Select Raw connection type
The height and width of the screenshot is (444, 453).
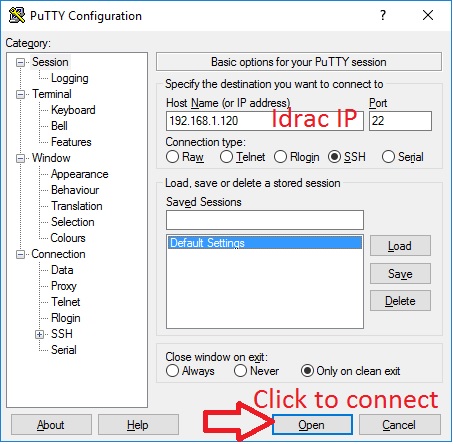tap(172, 157)
